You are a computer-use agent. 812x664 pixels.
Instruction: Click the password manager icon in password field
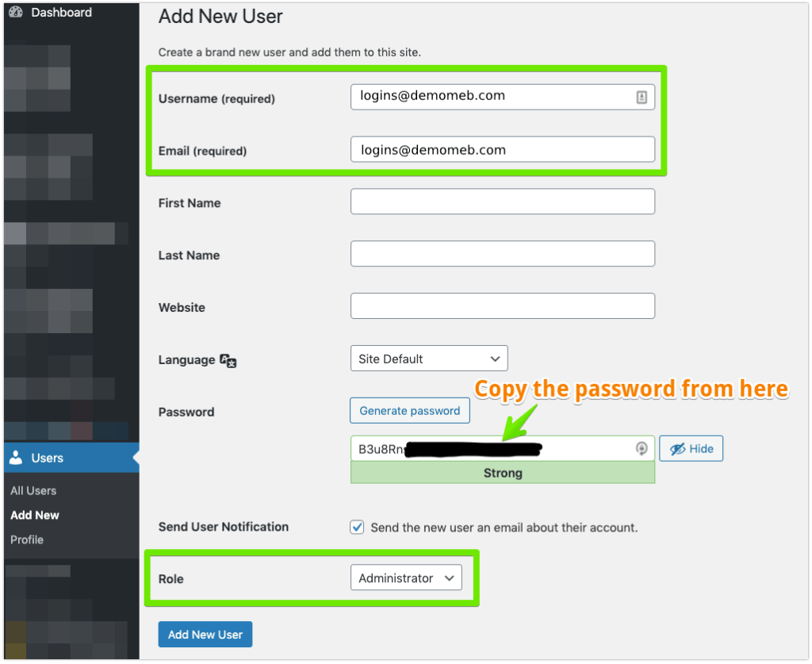642,449
